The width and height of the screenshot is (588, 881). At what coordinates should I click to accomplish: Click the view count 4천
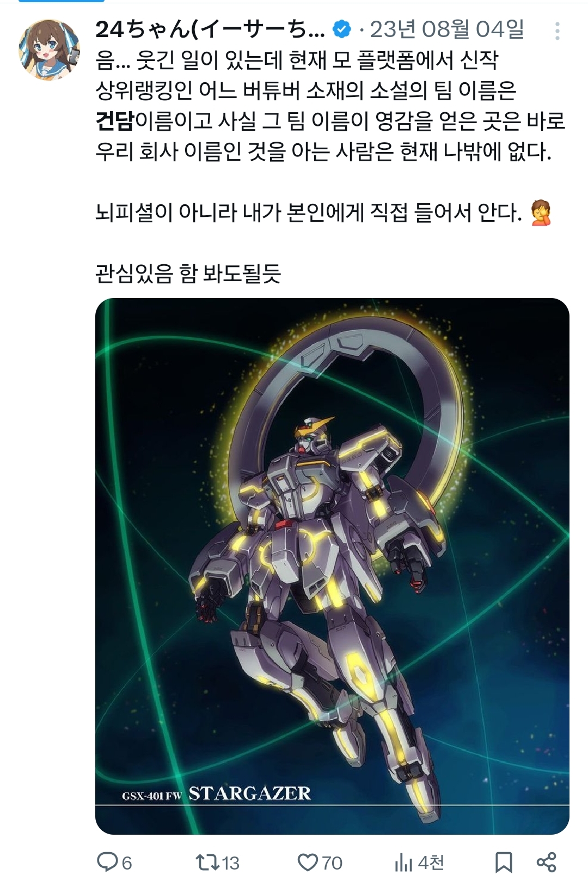point(431,862)
